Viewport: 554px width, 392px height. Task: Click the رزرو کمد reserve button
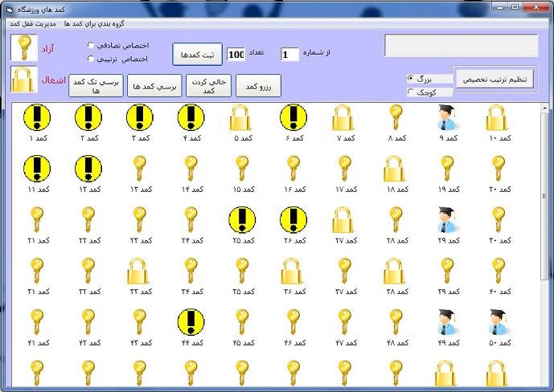click(x=258, y=85)
